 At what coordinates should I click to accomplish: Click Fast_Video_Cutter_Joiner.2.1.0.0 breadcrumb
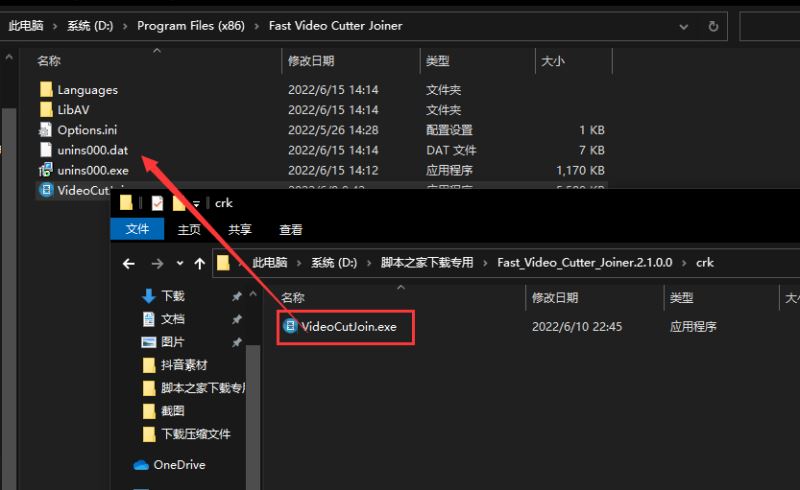click(x=585, y=263)
